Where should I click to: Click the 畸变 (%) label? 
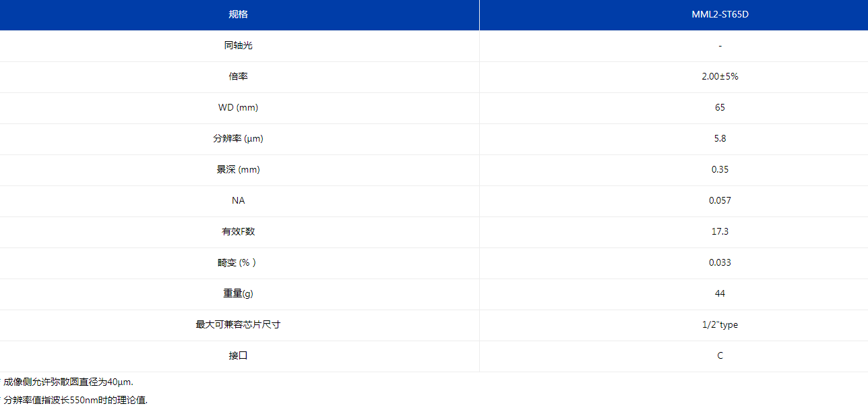(x=237, y=263)
